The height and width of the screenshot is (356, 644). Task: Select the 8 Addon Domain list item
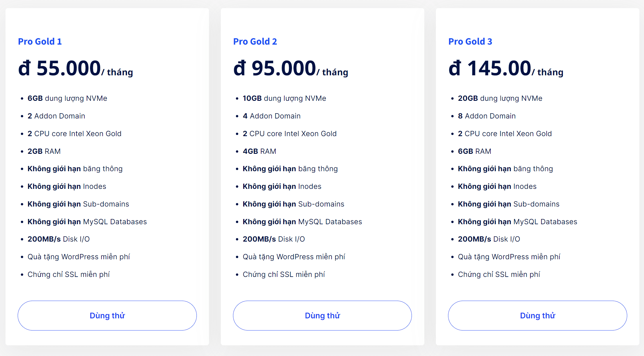487,116
